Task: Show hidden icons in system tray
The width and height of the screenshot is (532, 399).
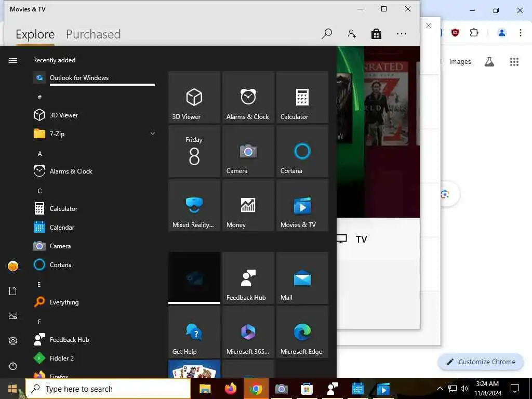Action: pyautogui.click(x=440, y=389)
